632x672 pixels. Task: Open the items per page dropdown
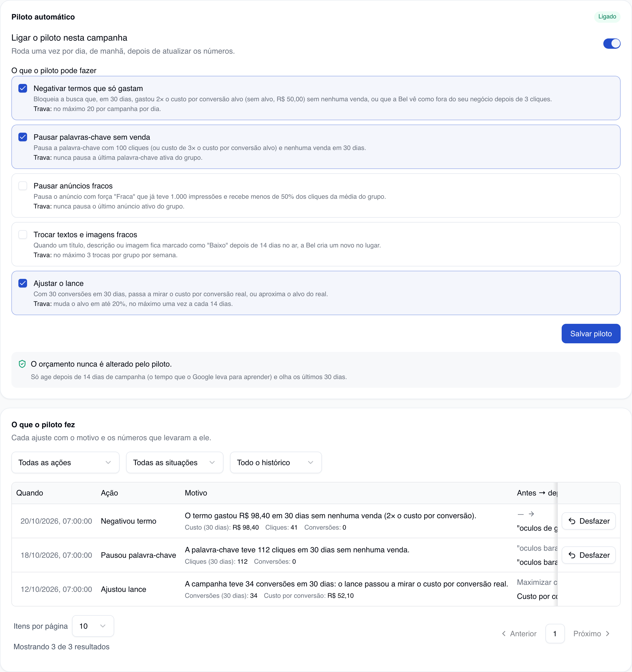pyautogui.click(x=93, y=626)
